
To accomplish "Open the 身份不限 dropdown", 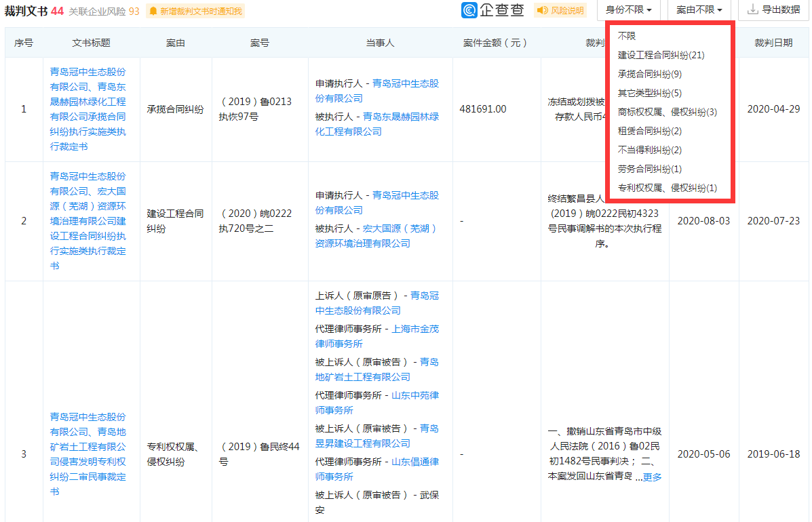I will pyautogui.click(x=628, y=9).
